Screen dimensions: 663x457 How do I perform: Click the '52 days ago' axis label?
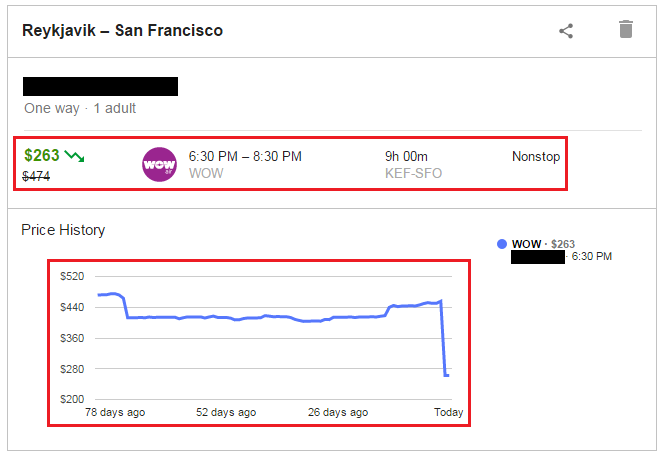[x=226, y=412]
